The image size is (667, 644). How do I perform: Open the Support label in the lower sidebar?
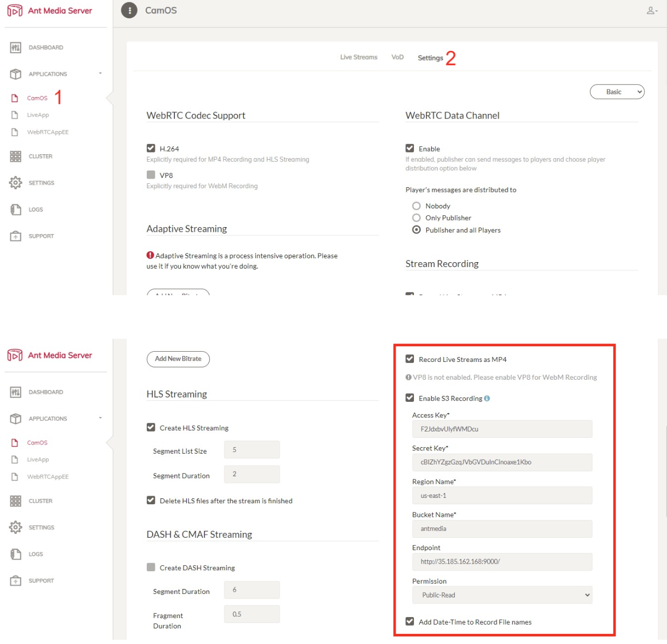[41, 581]
